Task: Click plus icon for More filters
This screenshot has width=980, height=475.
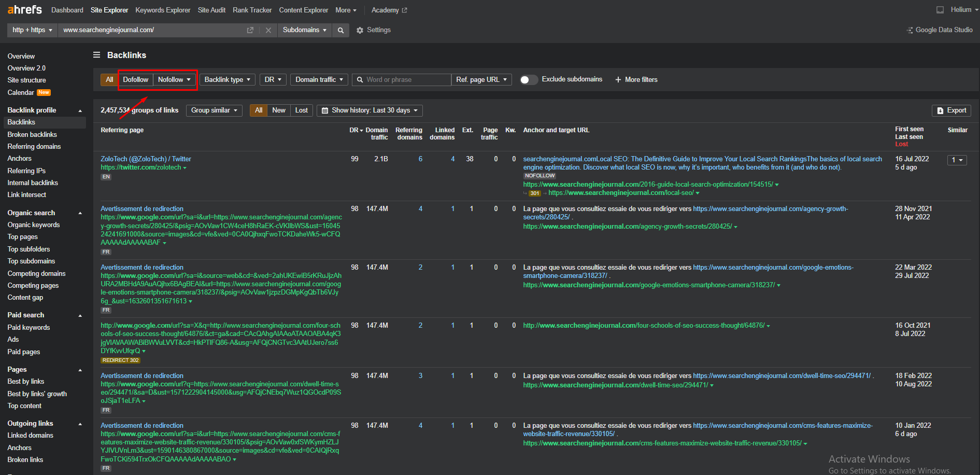Action: pos(618,79)
